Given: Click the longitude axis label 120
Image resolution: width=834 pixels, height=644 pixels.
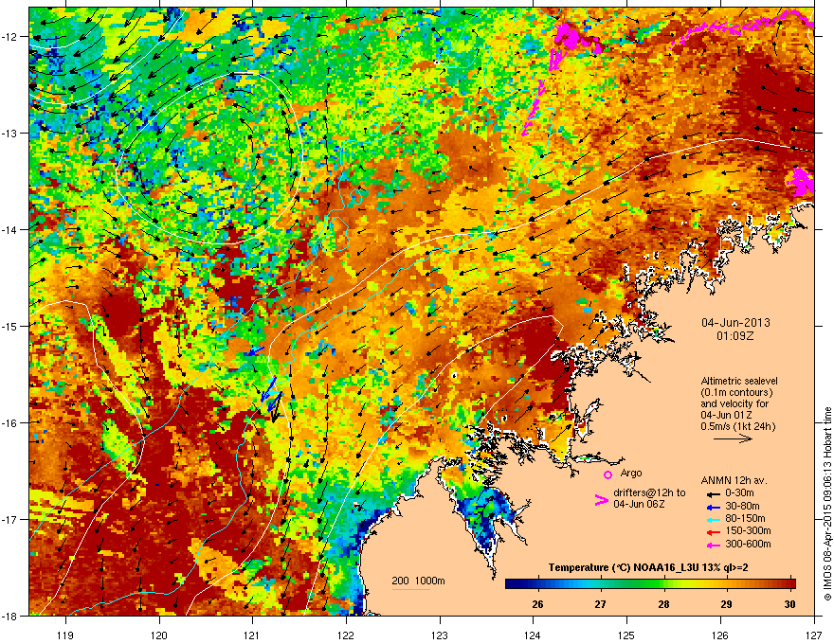Looking at the screenshot, I should coord(159,635).
